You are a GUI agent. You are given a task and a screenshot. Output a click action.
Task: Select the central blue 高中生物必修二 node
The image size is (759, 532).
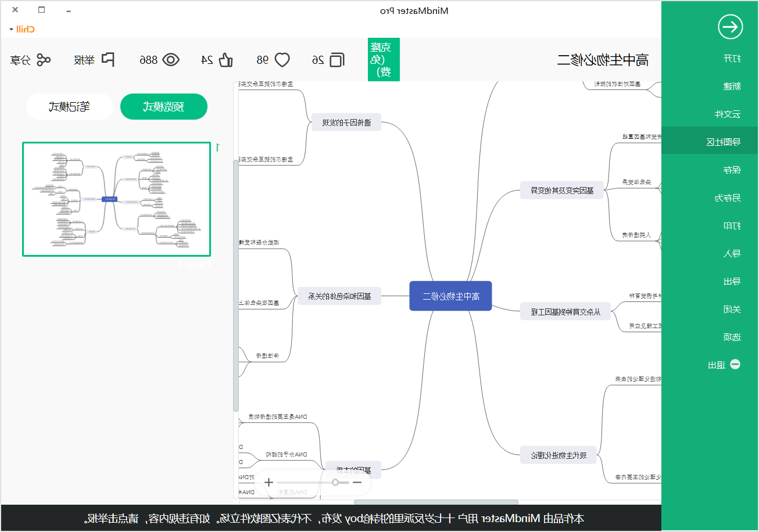pos(450,296)
